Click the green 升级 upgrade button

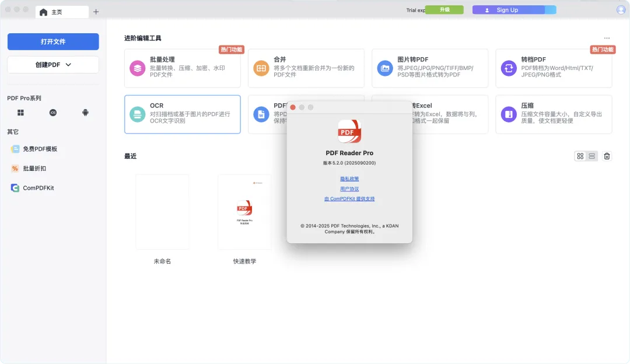(x=444, y=10)
